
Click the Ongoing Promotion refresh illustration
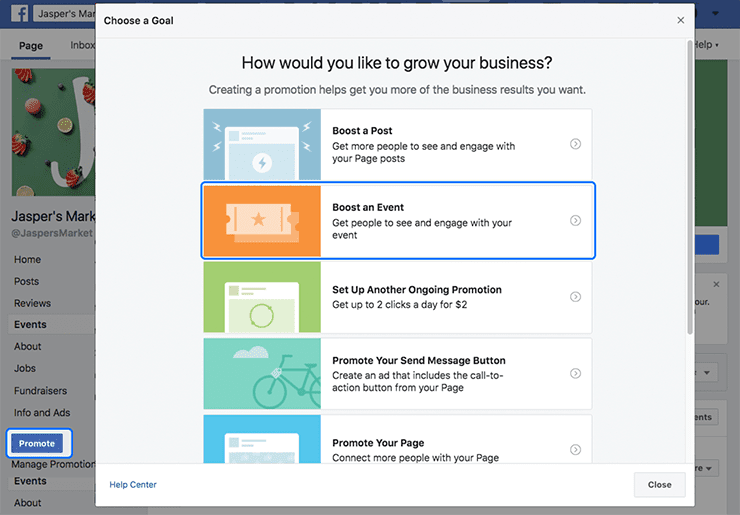[262, 297]
